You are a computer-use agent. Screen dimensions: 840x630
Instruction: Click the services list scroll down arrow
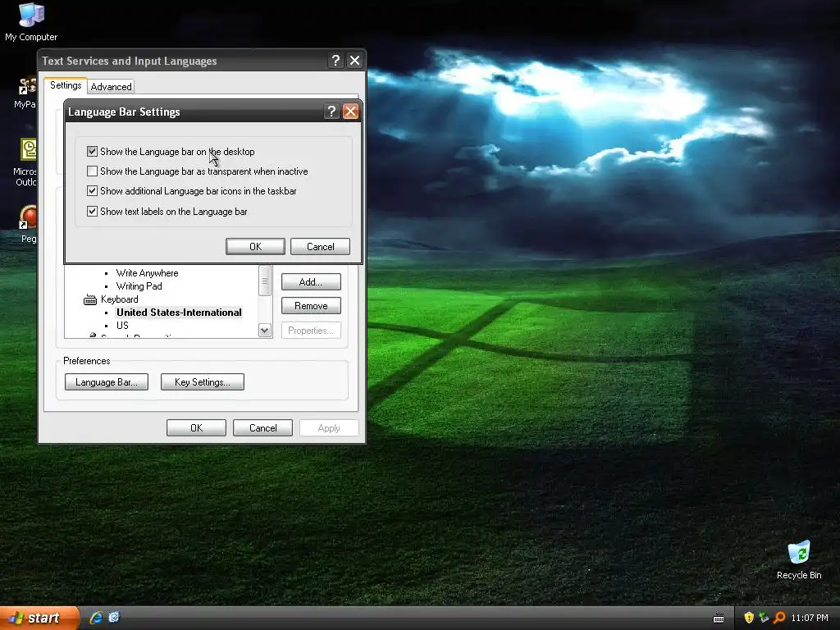point(265,331)
